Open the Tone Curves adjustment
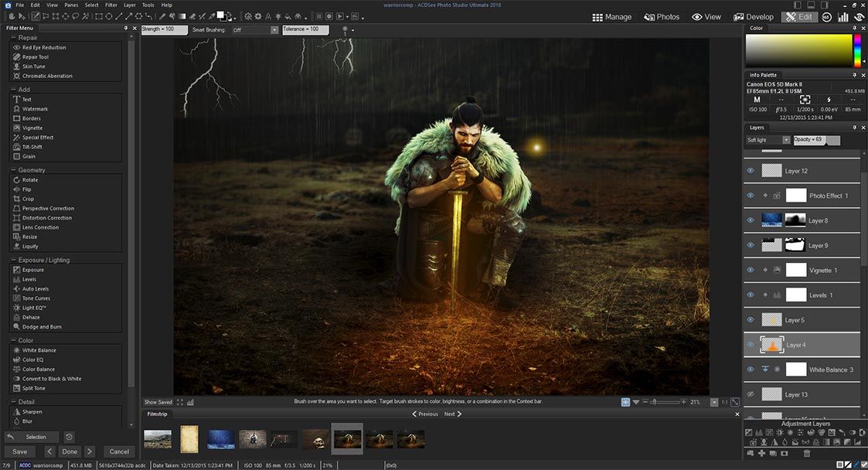868x470 pixels. (36, 298)
